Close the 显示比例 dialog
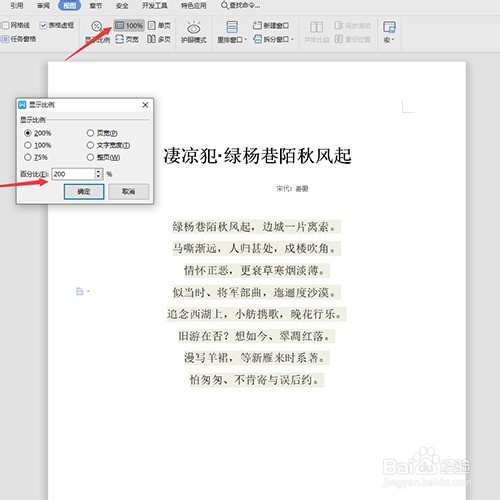 145,105
